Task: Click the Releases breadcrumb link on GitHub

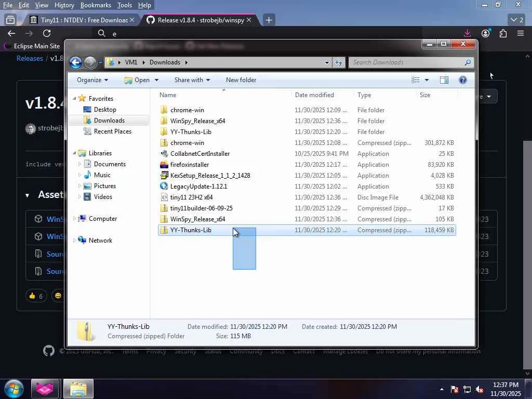Action: tap(30, 58)
